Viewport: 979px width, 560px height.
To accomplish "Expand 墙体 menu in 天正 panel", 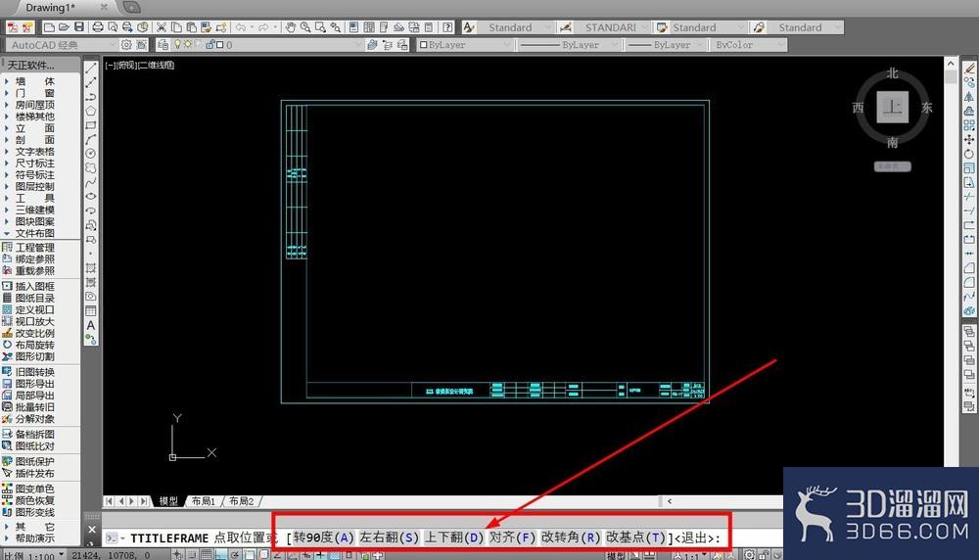I will 35,81.
